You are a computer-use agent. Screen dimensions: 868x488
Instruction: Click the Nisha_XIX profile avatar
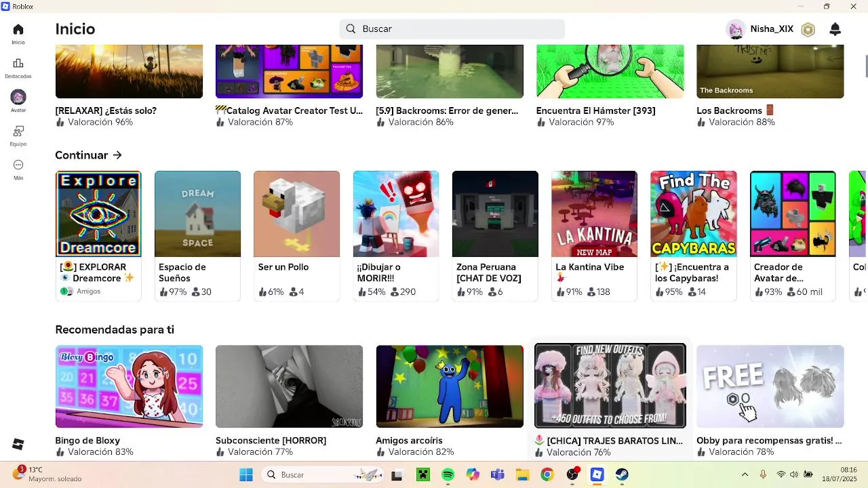tap(735, 29)
